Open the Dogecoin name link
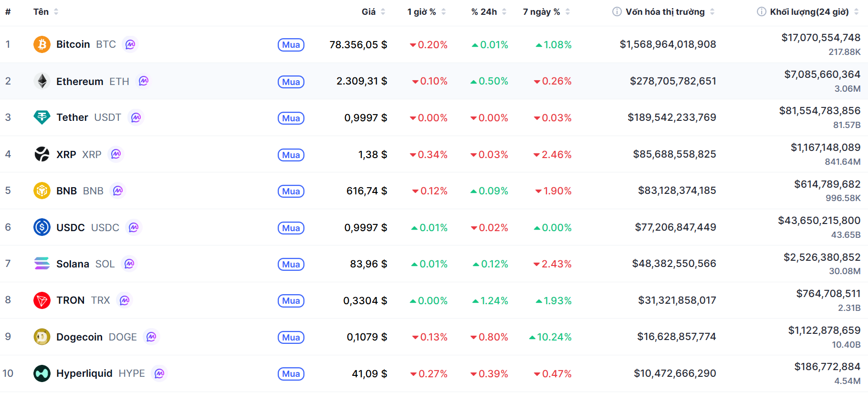Viewport: 868px width, 394px height. click(79, 337)
